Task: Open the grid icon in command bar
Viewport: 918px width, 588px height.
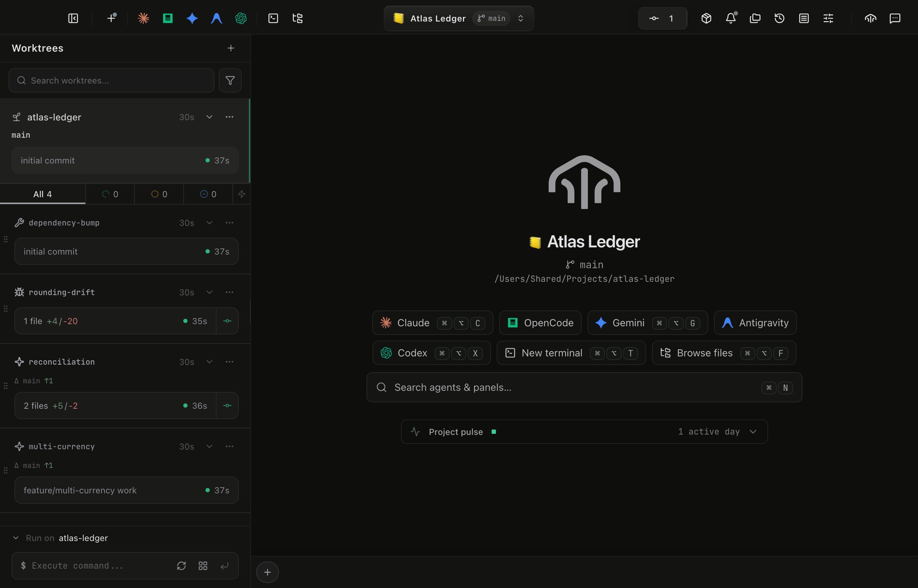Action: pos(203,565)
